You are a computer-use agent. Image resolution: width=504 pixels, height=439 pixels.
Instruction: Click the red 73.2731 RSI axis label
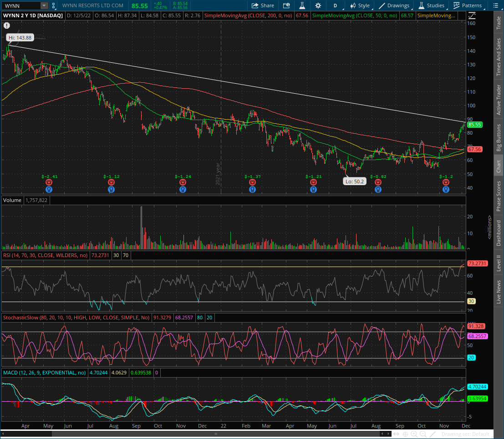pyautogui.click(x=477, y=263)
